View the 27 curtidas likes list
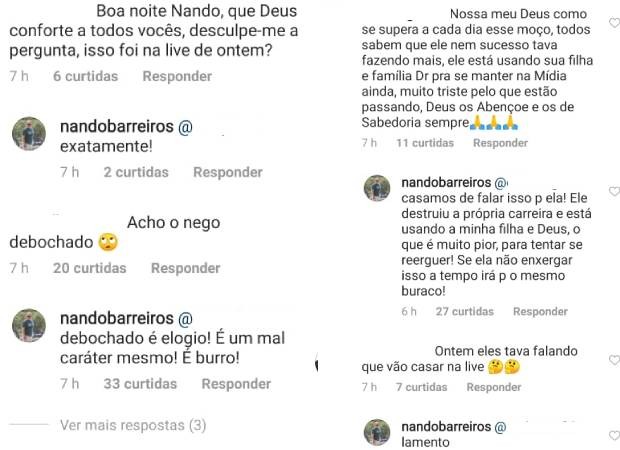The width and height of the screenshot is (620, 450). pos(465,311)
